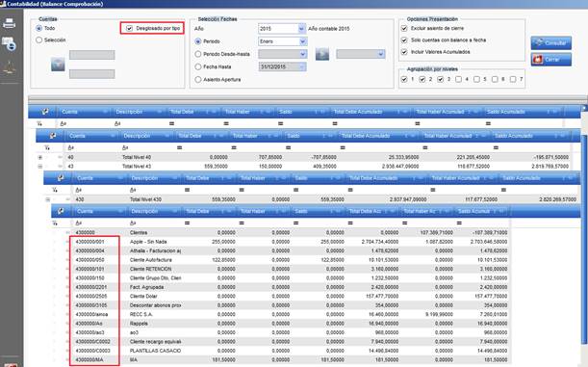588x367 pixels.
Task: Select Asiento Apertura radio button
Action: tap(198, 80)
